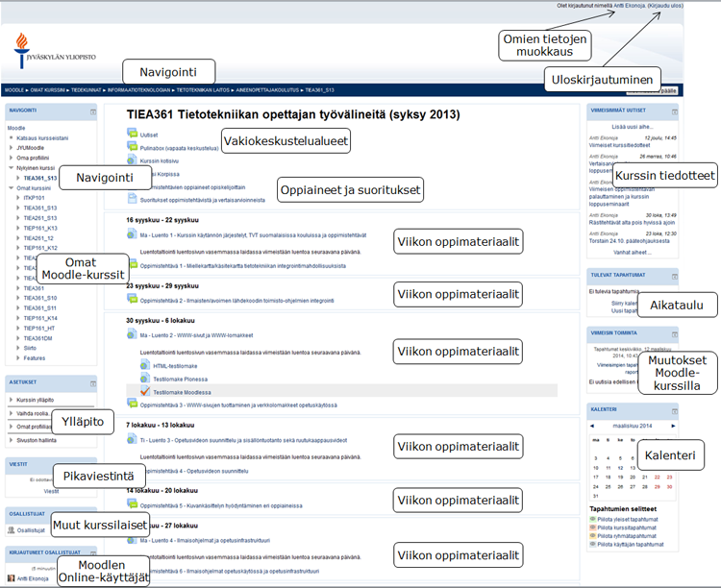721x588 pixels.
Task: Click the Lisää uusi aihe... link
Action: pyautogui.click(x=633, y=127)
